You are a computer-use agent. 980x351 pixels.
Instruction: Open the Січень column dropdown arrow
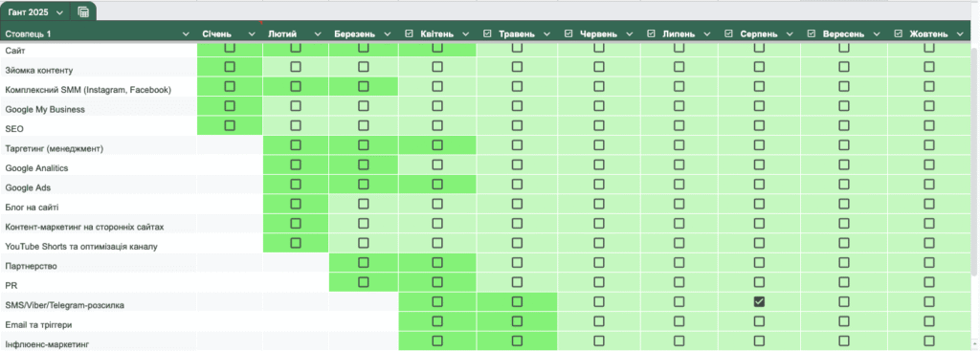click(x=252, y=33)
